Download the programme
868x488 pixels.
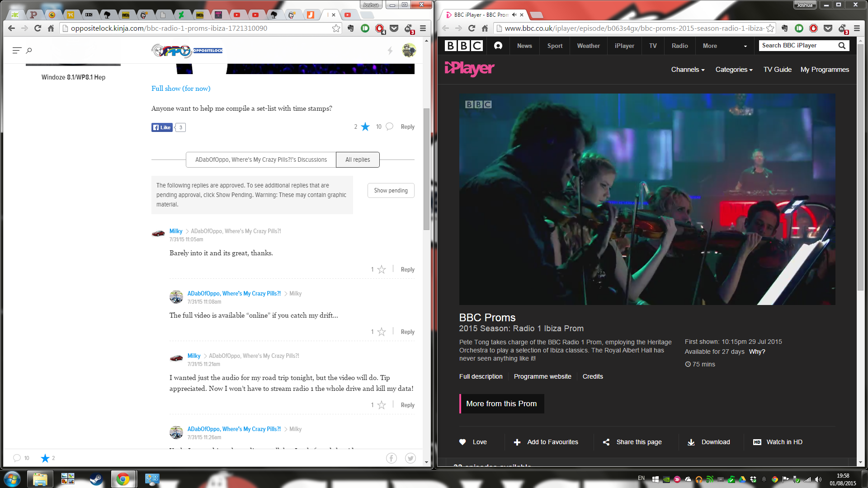pos(709,442)
